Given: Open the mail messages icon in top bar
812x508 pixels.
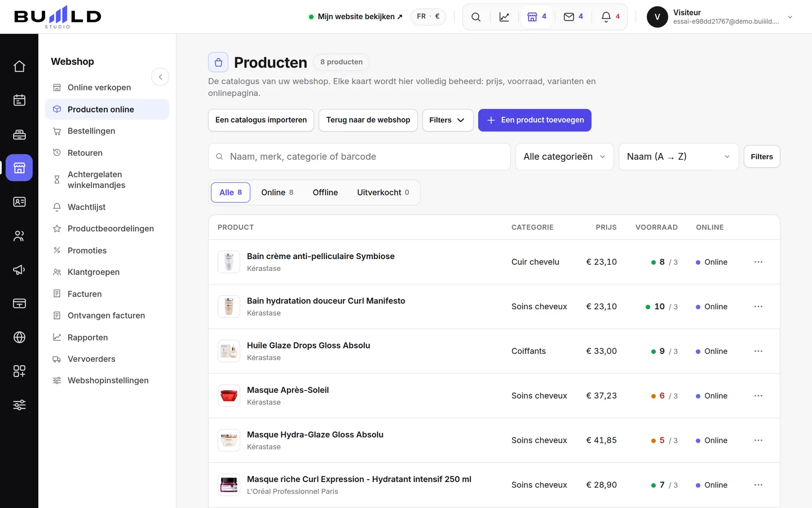Looking at the screenshot, I should (x=573, y=17).
